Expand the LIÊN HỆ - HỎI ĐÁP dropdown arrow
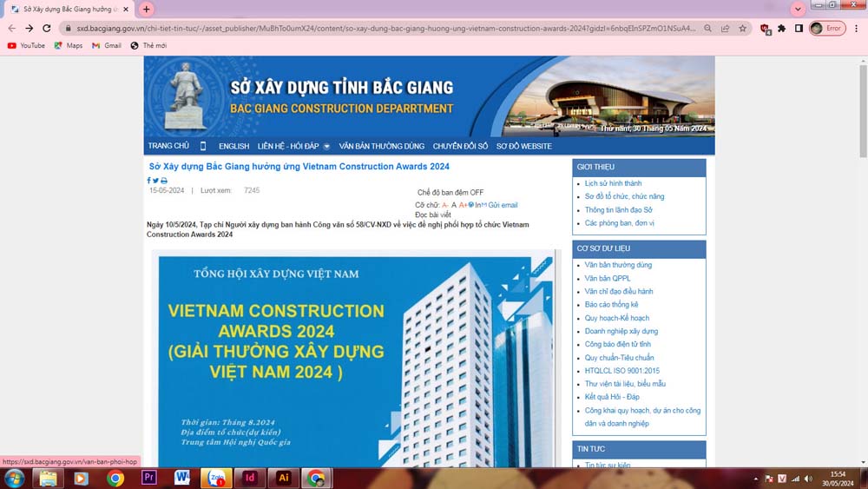 tap(326, 147)
